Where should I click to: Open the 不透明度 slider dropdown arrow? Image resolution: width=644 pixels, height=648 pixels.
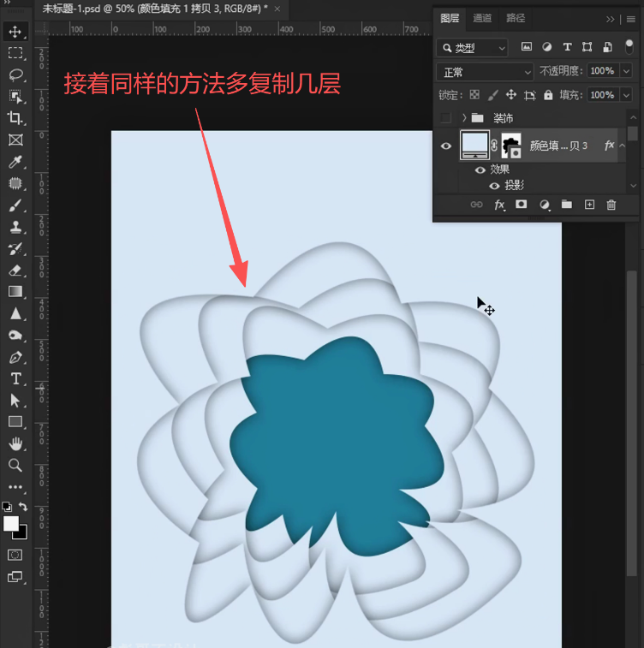point(627,71)
